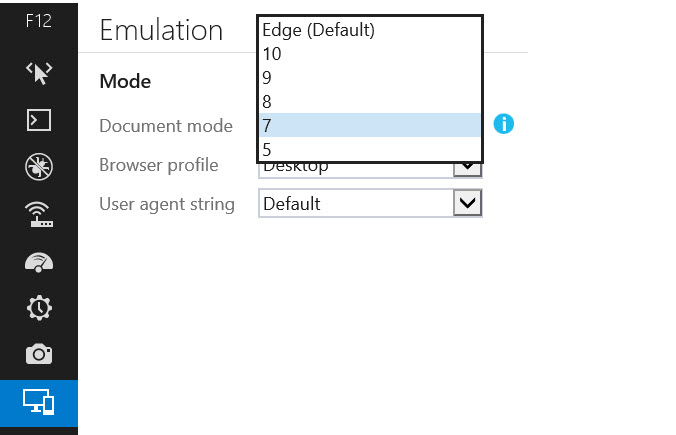The image size is (676, 435).
Task: Click the F12 label at sidebar top
Action: coord(39,21)
